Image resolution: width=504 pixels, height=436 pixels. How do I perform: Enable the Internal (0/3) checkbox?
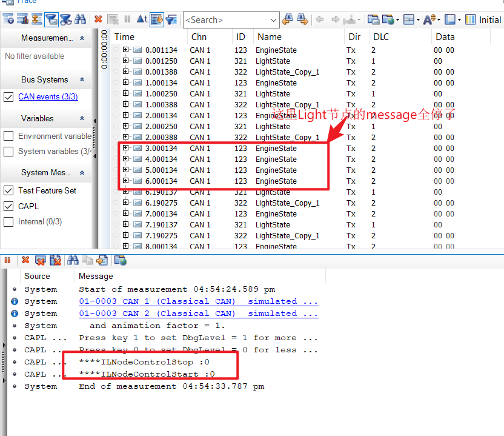pyautogui.click(x=8, y=222)
